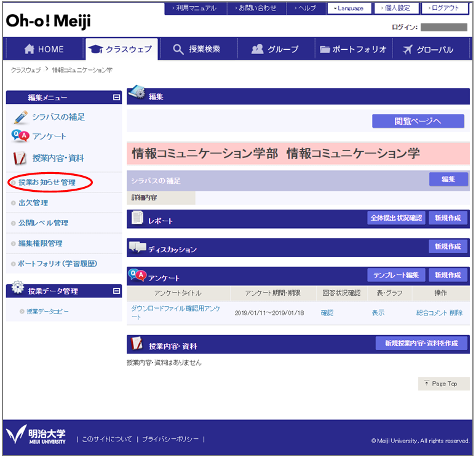Click the 詳細内容 label
This screenshot has height=458, width=476.
point(144,198)
